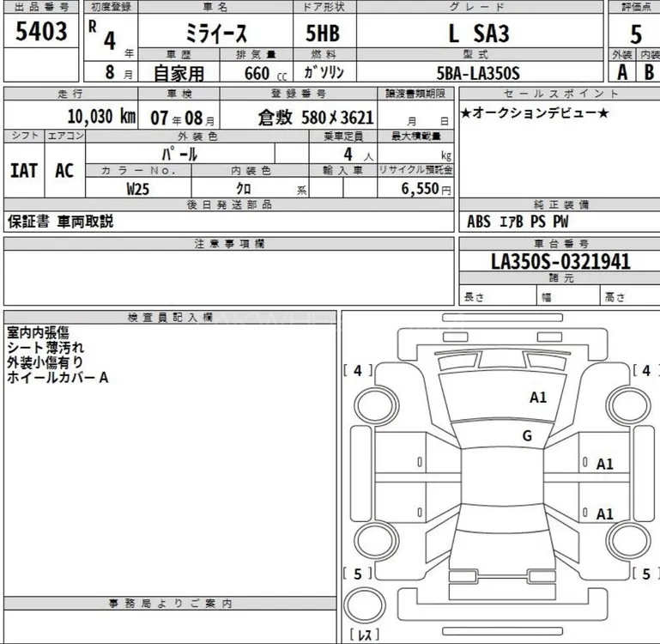Select exterior color パール
The image size is (660, 644).
point(179,155)
